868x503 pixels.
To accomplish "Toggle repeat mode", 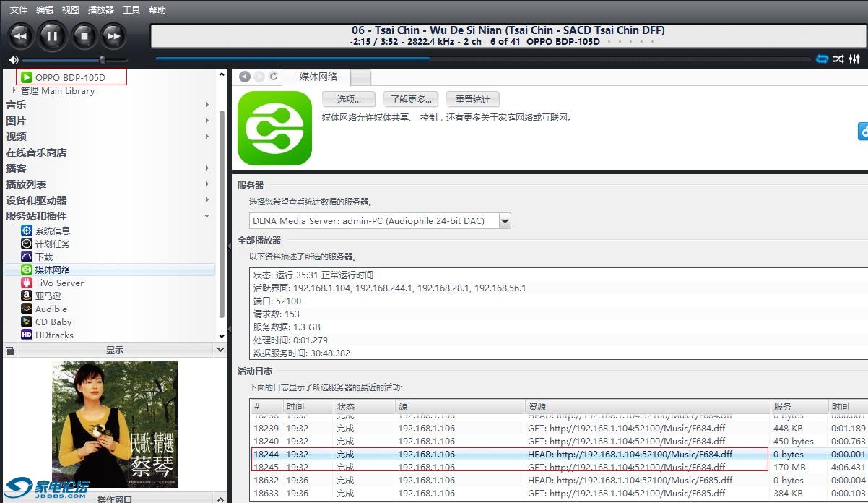I will (x=822, y=59).
